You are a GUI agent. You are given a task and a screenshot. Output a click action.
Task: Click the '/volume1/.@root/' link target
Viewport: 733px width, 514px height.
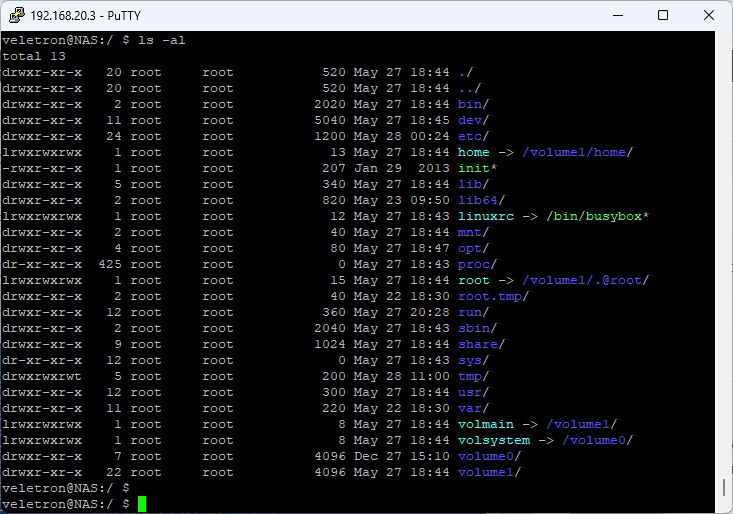(585, 280)
